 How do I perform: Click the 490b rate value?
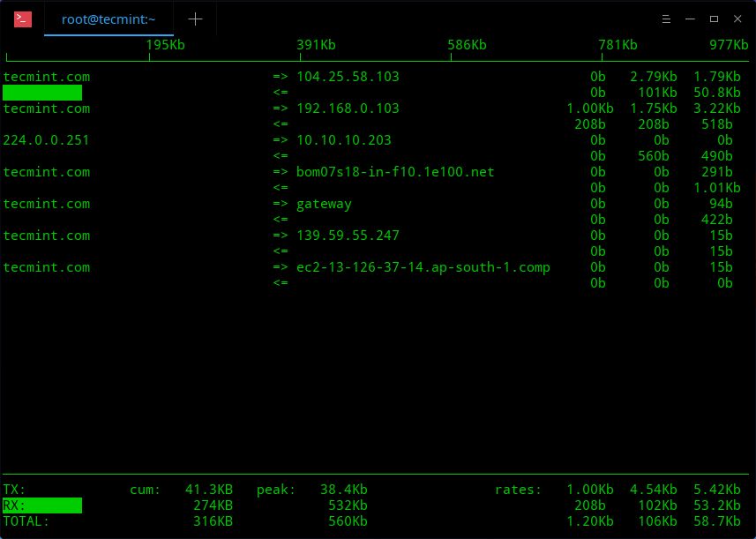tap(717, 156)
